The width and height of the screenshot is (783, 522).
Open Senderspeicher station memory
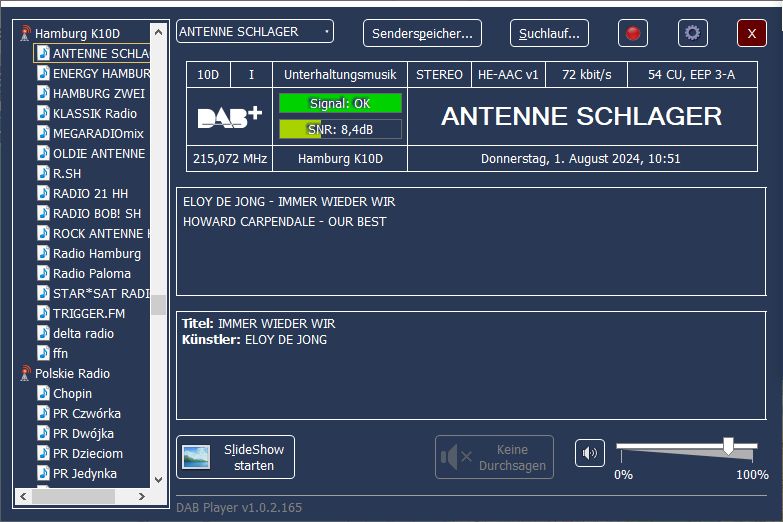tap(422, 33)
